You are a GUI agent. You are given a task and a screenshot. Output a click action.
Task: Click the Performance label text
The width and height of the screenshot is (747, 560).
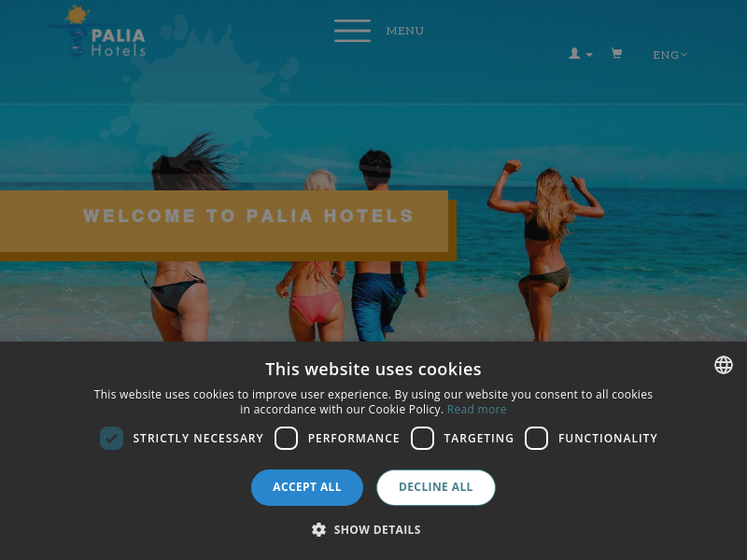[x=354, y=438]
